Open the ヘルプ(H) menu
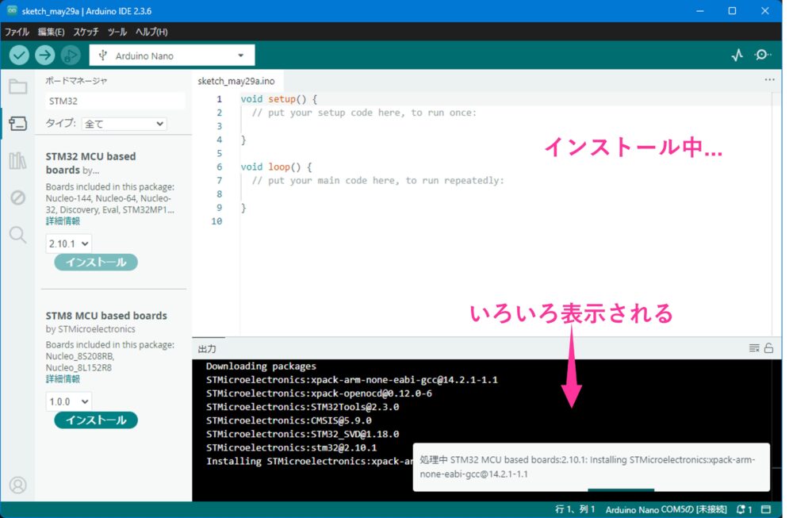Screen dimensions: 812x518 151,32
